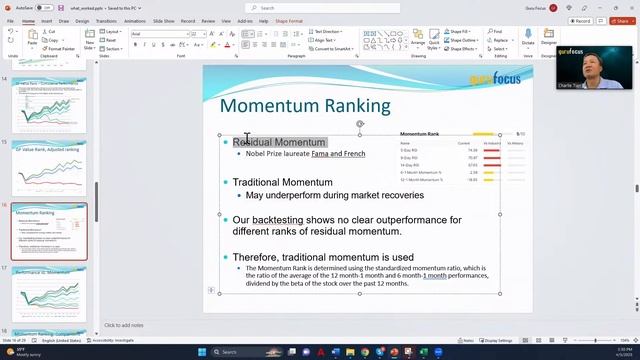Toggle strikethrough formatting

click(172, 45)
